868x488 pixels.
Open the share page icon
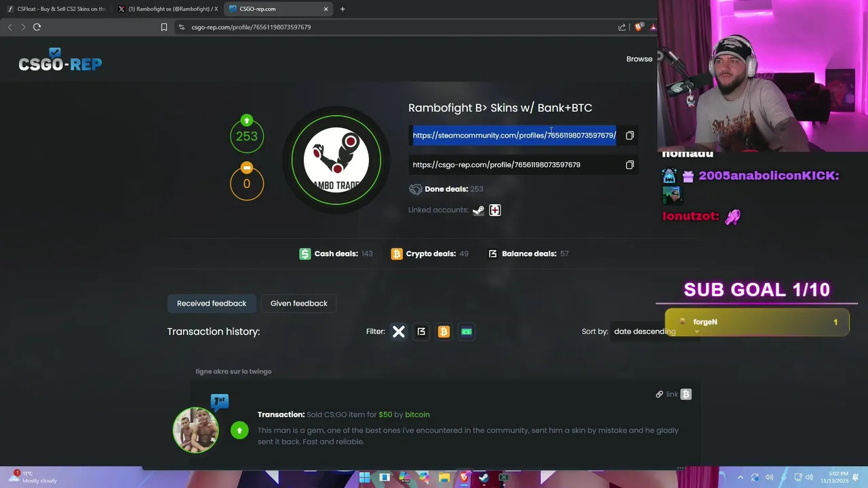[x=622, y=27]
